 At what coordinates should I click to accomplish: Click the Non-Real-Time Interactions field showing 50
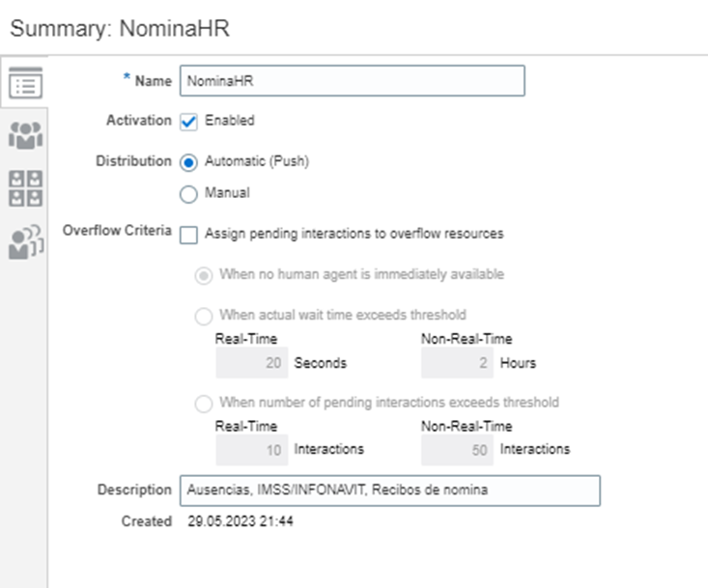(457, 450)
